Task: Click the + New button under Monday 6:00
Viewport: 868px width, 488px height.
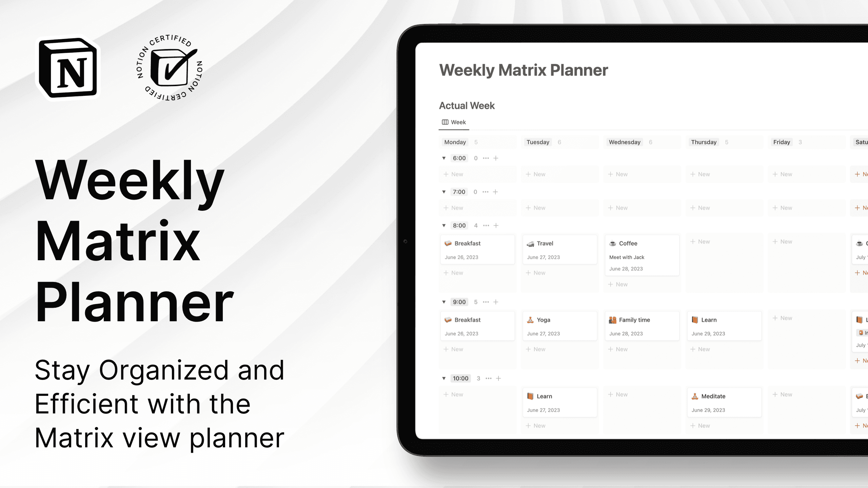Action: point(455,174)
